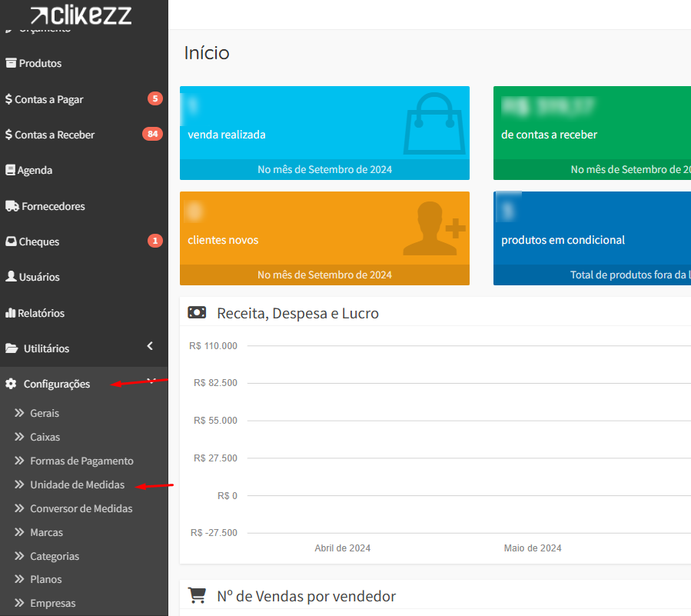Click the produtos em condicional card

click(x=592, y=238)
